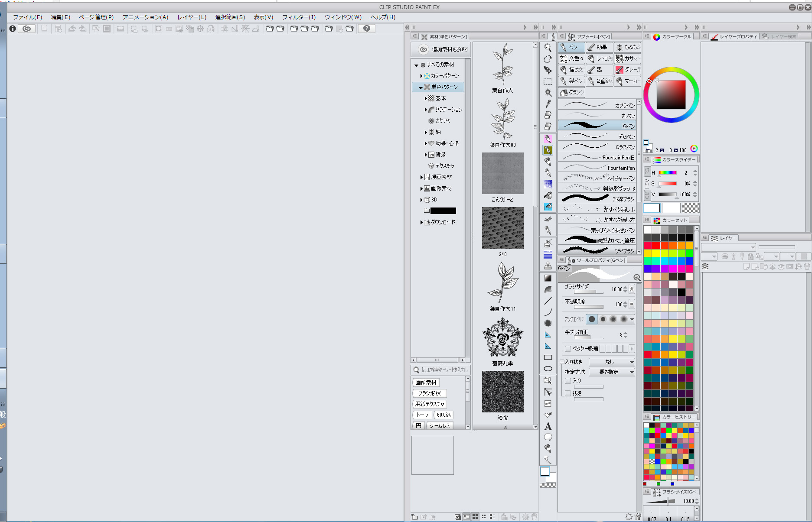The image size is (812, 522).
Task: Check the 抜き checkbox
Action: click(568, 393)
